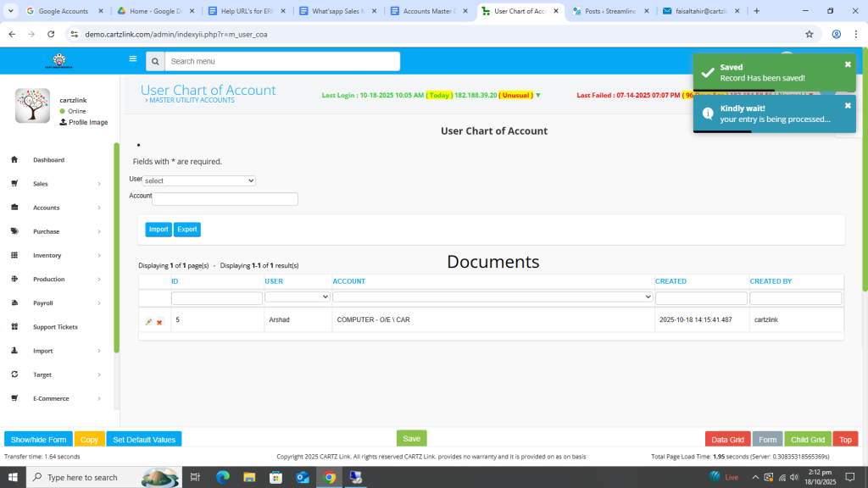
Task: Click the bookmark star icon in address bar
Action: (809, 35)
